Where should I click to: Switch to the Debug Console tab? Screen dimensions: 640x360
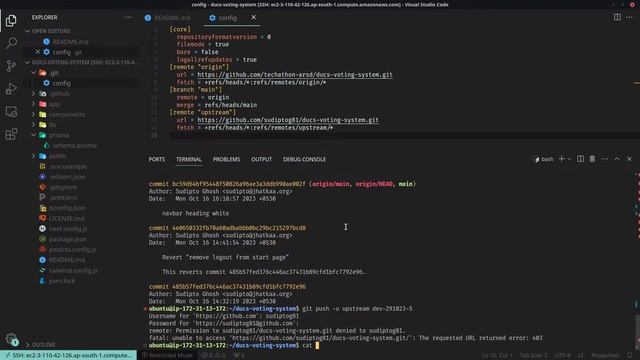[x=304, y=159]
